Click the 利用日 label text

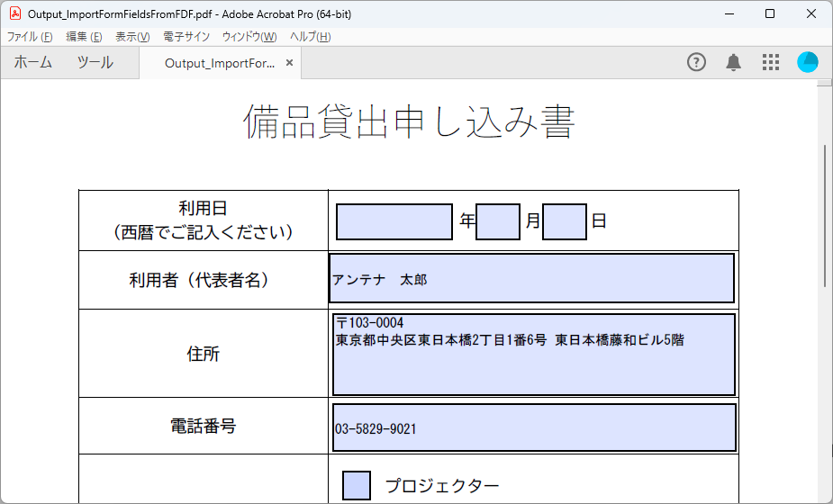point(203,208)
